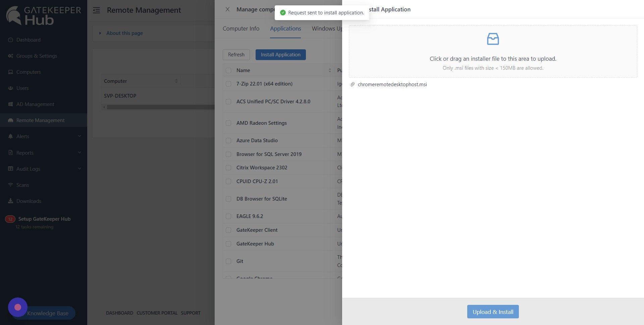Check the CPUID CPU-Z 2.01 checkbox
644x325 pixels.
click(228, 181)
